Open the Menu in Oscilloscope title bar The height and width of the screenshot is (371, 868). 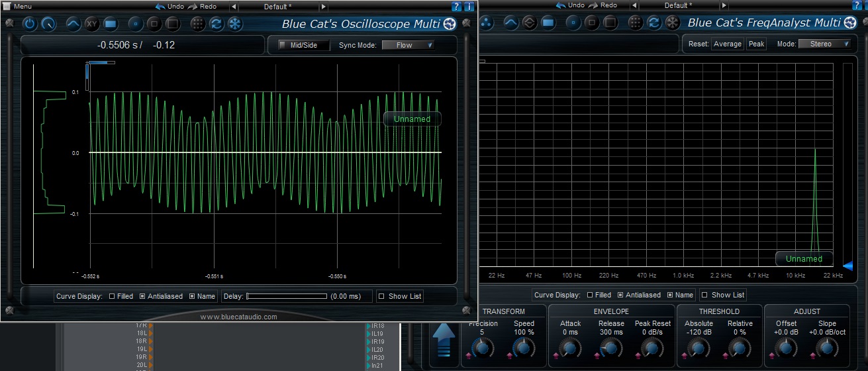click(x=17, y=7)
